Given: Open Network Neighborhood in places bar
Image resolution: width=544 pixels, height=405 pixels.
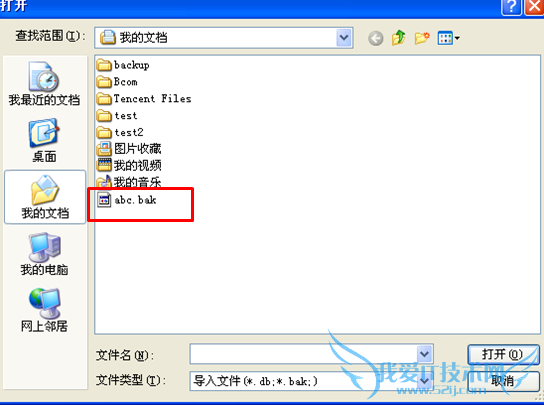Looking at the screenshot, I should tap(44, 310).
